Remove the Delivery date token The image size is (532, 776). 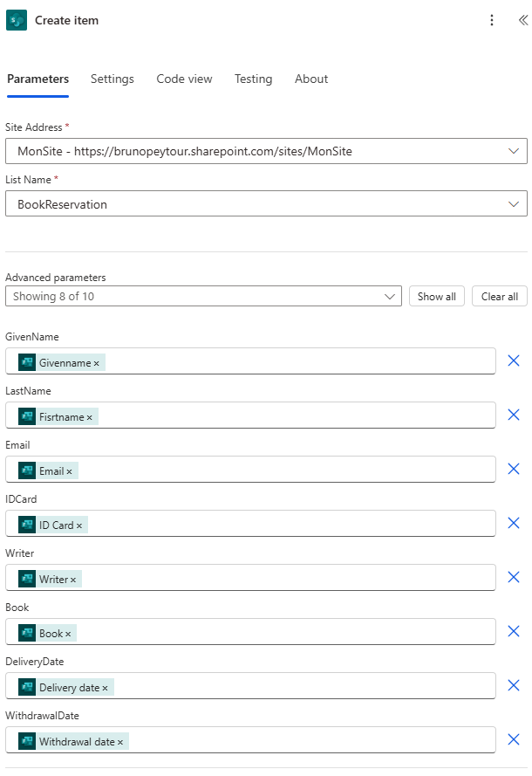[x=106, y=688]
